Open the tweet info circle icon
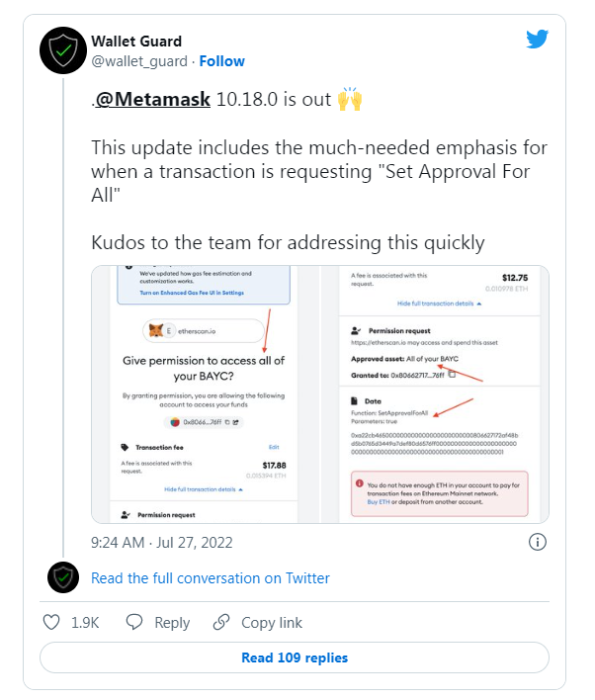This screenshot has width=595, height=700. [x=538, y=542]
